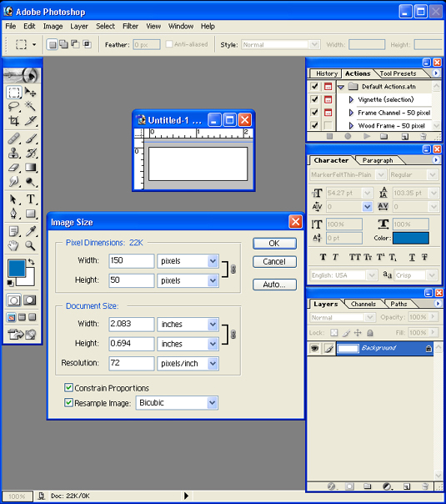446x504 pixels.
Task: Collapse Default Actions.atn folder triangle
Action: [341, 87]
